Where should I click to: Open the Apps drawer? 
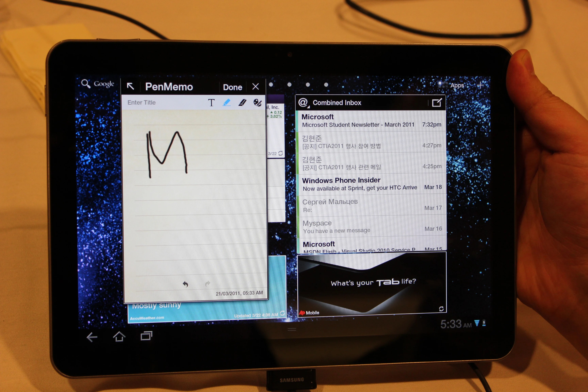(452, 85)
